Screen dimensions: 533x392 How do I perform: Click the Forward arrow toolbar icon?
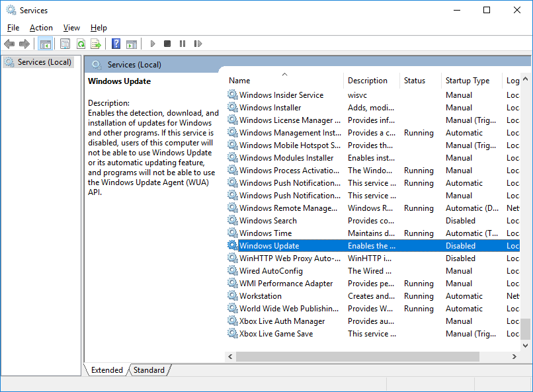point(24,44)
